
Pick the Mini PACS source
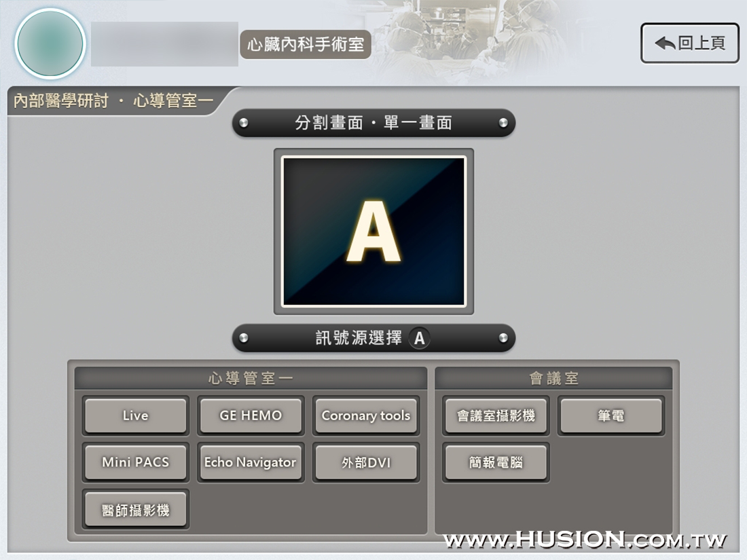pyautogui.click(x=135, y=462)
